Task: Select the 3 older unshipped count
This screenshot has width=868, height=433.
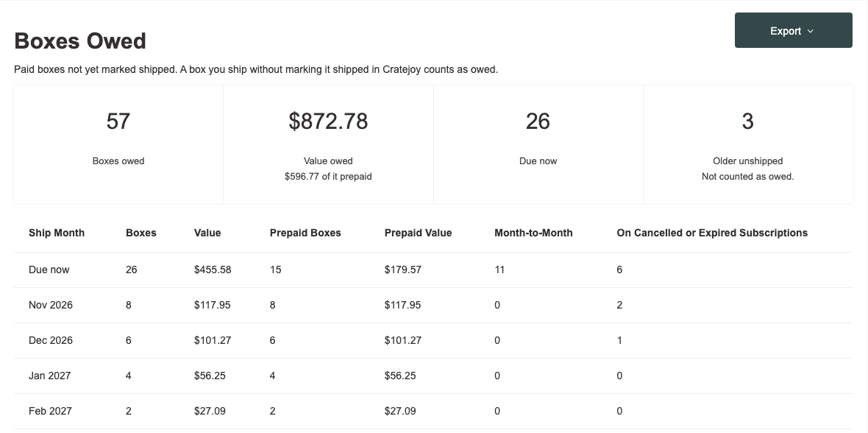Action: pos(748,122)
